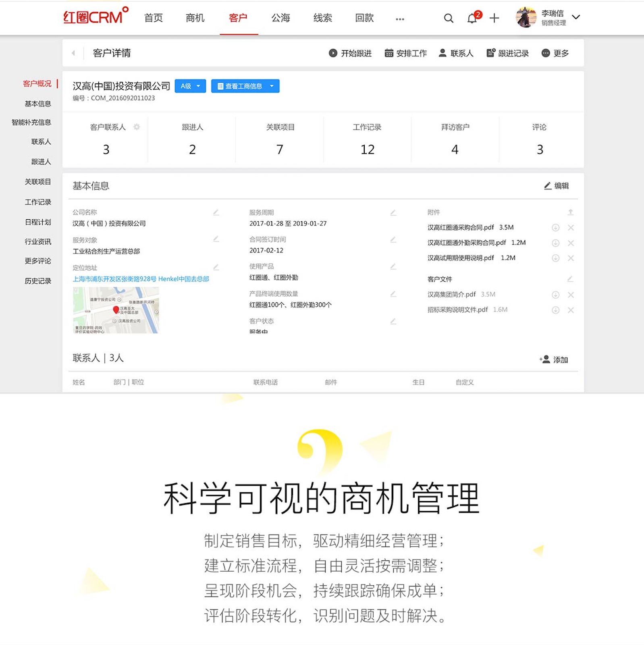Select 工作记录 in left sidebar

click(38, 202)
